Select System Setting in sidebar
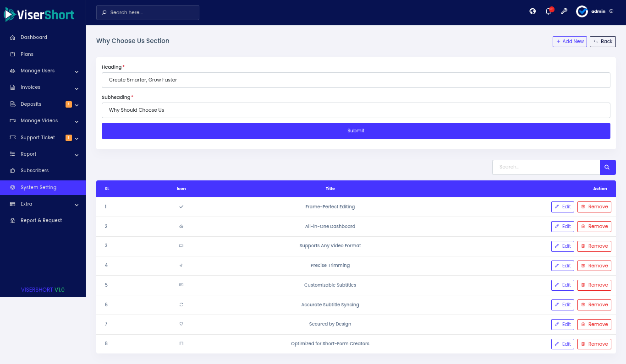This screenshot has height=364, width=626. click(x=38, y=187)
